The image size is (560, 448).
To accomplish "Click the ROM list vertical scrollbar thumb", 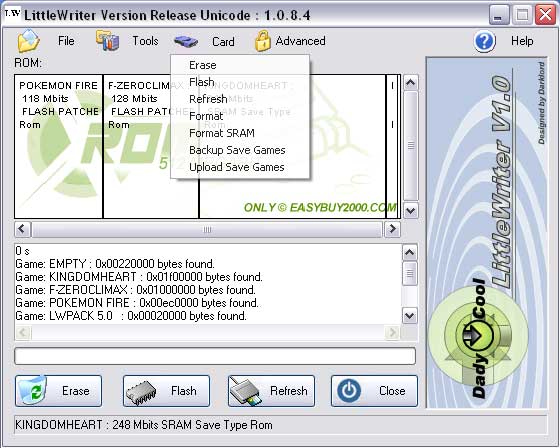I will pyautogui.click(x=411, y=146).
